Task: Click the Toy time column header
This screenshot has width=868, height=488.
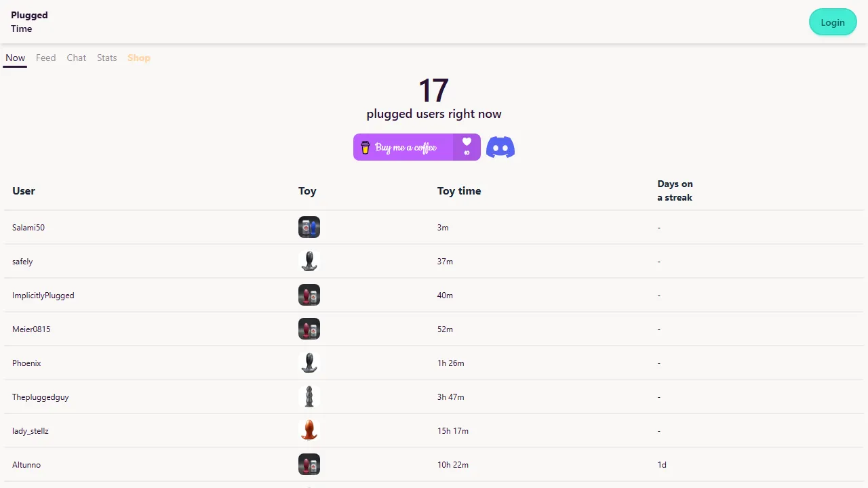Action: click(459, 190)
